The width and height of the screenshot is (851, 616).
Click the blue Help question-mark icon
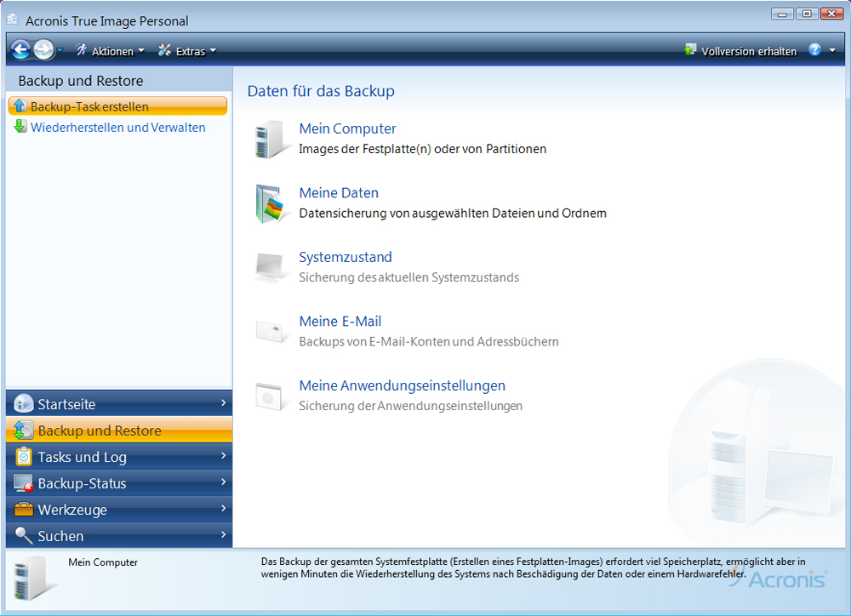pyautogui.click(x=814, y=50)
